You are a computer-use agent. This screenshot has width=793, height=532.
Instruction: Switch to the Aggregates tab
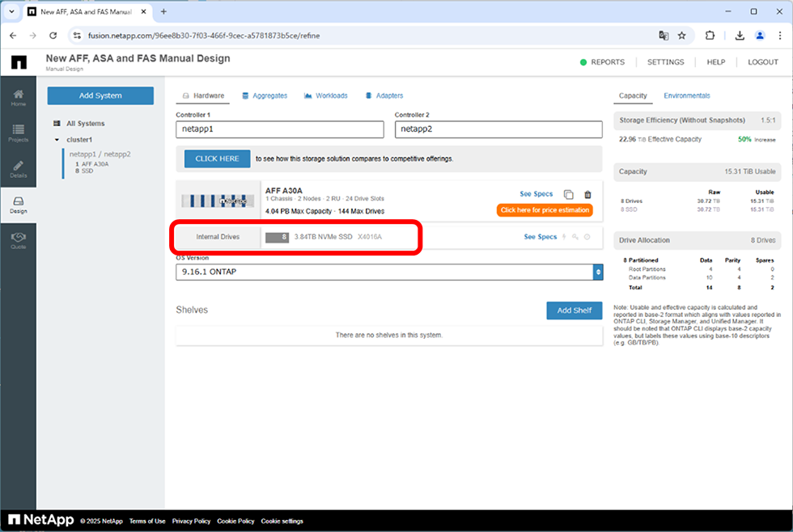tap(265, 95)
